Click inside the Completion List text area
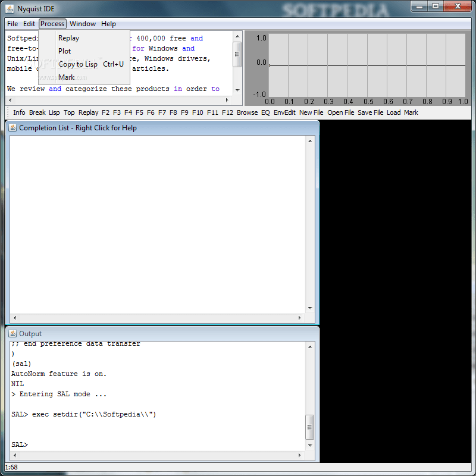 [x=158, y=225]
